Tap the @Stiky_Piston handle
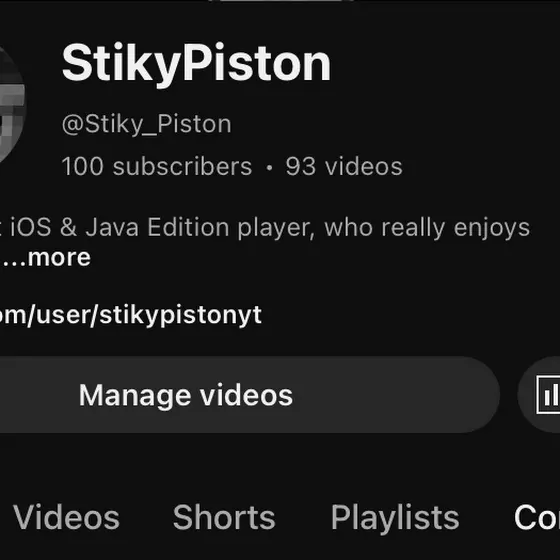This screenshot has width=560, height=560. [146, 124]
